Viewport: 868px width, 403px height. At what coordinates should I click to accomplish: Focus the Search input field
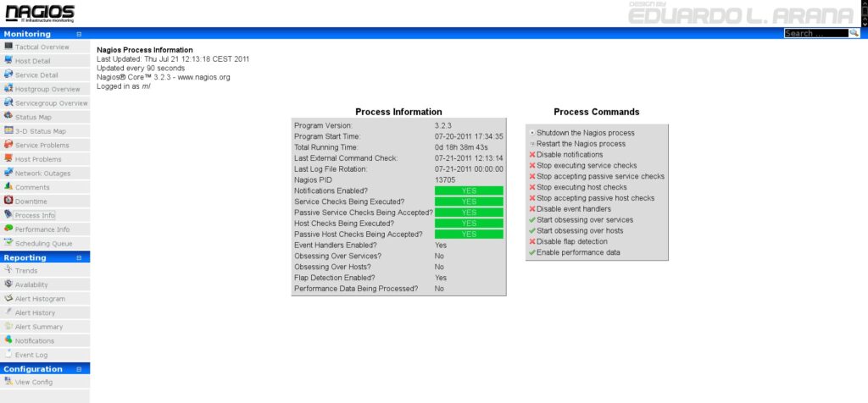[x=816, y=33]
